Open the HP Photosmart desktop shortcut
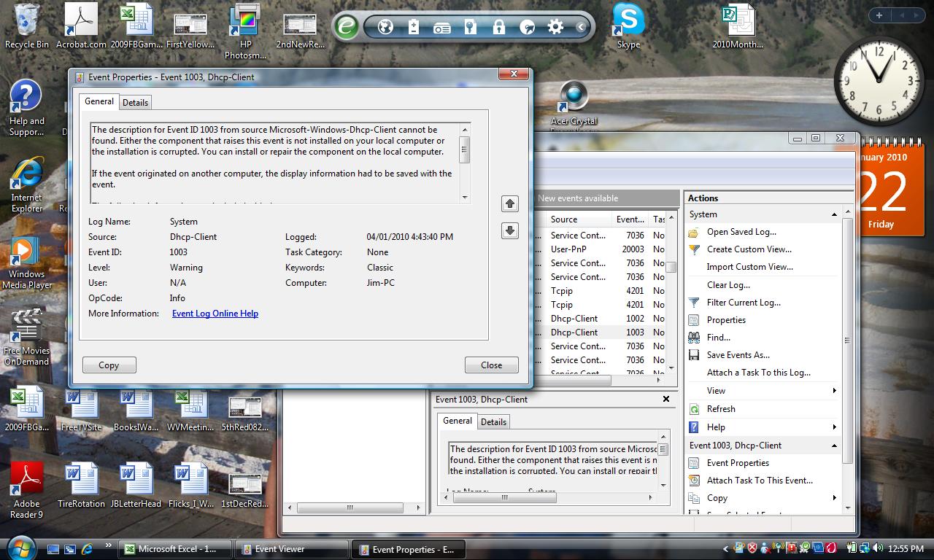 [245, 31]
